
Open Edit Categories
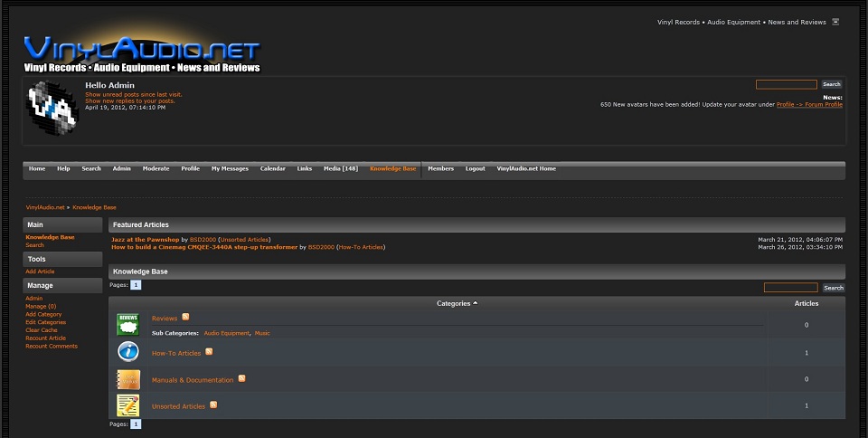[x=46, y=322]
